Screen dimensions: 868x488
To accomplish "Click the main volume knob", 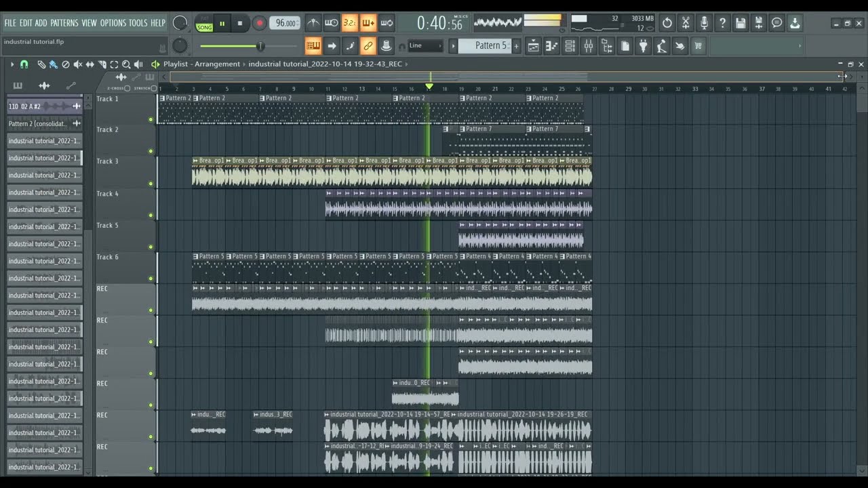I will point(180,23).
